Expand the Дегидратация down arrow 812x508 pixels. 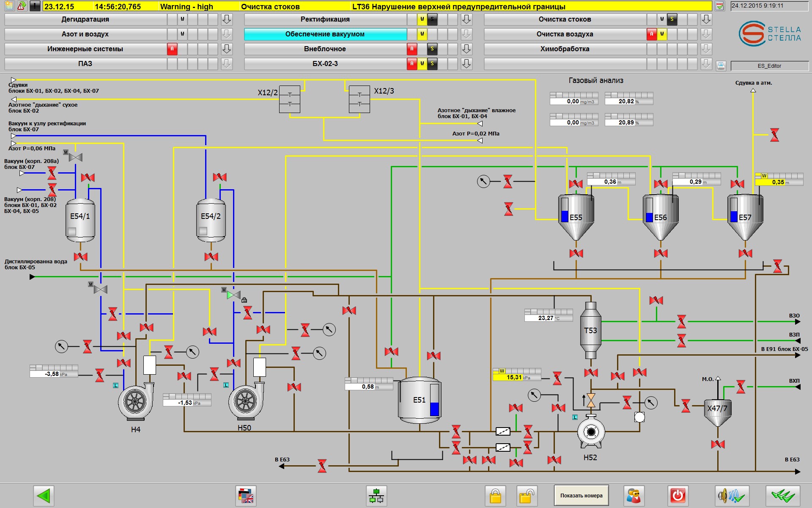(227, 19)
